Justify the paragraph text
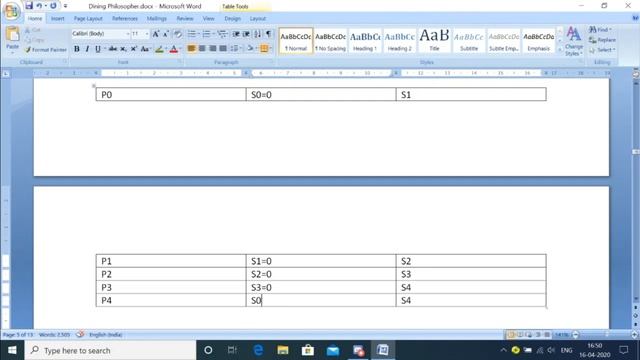This screenshot has height=360, width=640. pos(223,49)
